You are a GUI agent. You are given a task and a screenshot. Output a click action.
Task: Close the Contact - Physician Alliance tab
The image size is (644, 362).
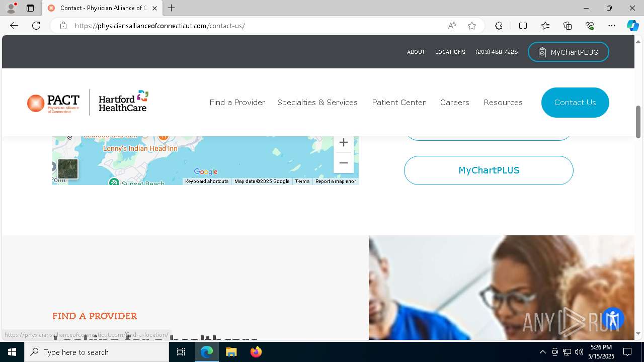(x=154, y=8)
